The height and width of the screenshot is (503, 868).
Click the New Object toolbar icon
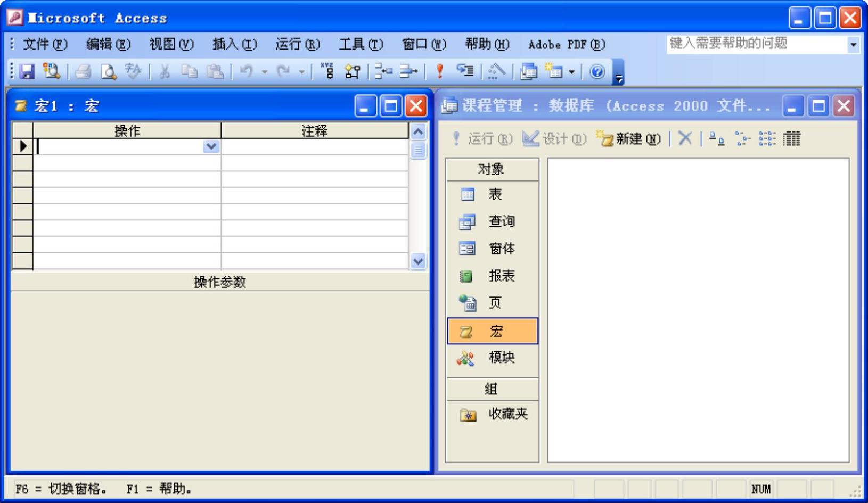(554, 71)
